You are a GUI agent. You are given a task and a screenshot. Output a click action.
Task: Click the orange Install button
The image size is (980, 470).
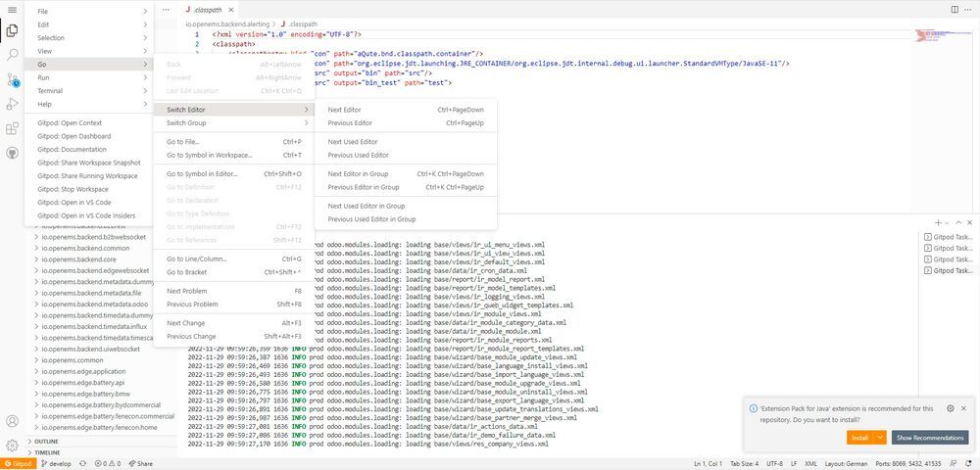858,438
